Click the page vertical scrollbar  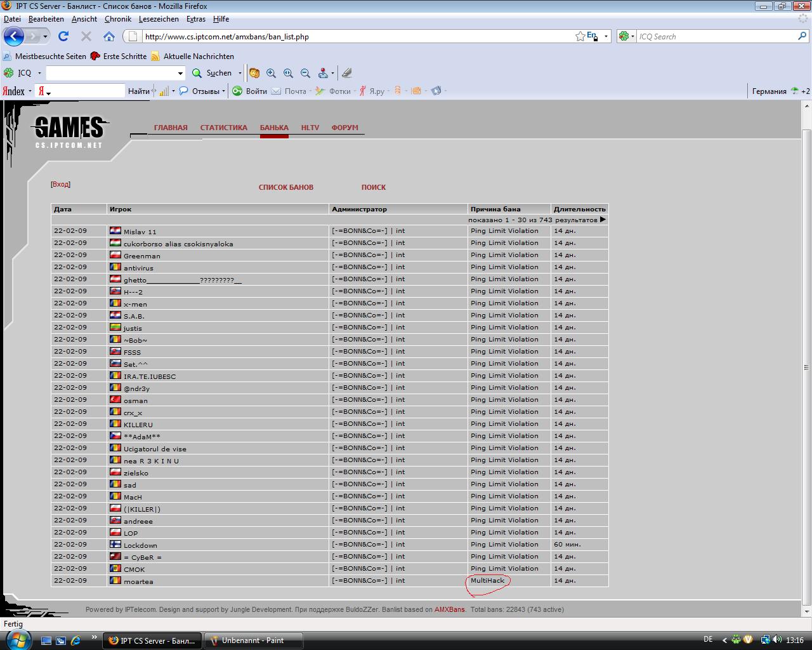(806, 367)
